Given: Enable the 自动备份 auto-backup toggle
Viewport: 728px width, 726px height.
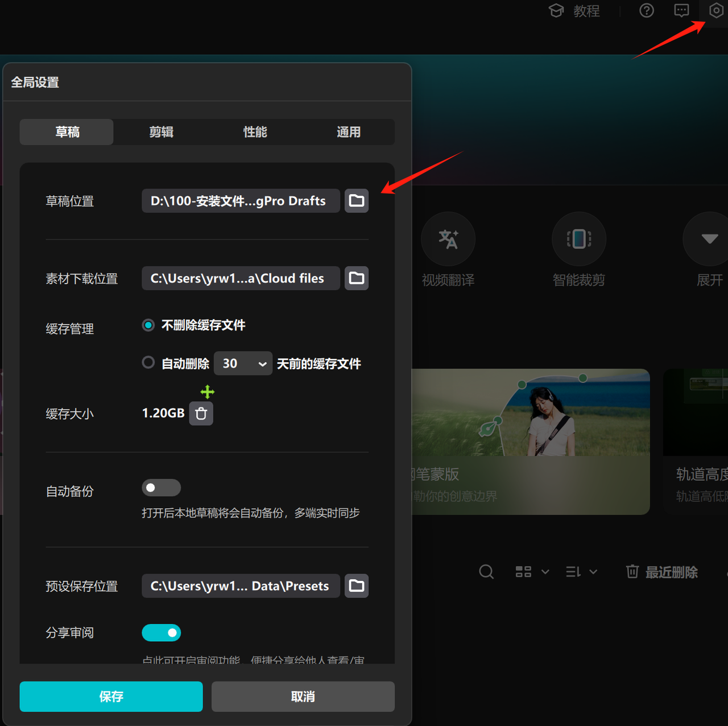Looking at the screenshot, I should 161,488.
